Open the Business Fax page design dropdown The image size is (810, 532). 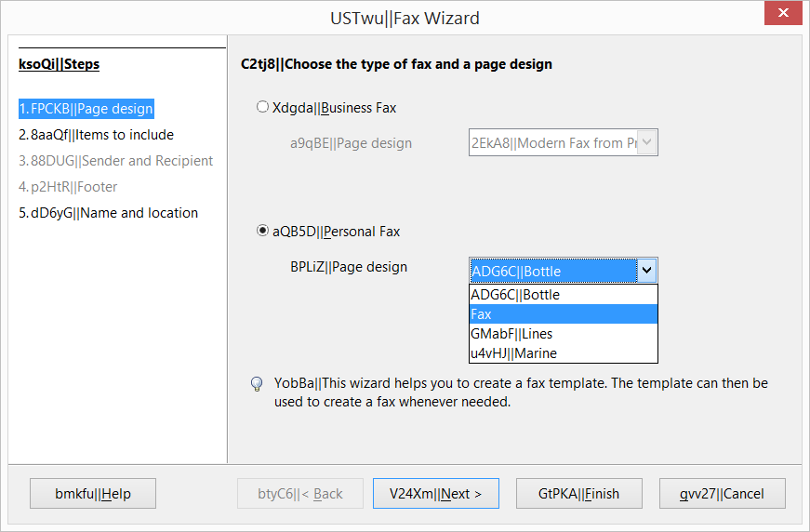point(563,143)
